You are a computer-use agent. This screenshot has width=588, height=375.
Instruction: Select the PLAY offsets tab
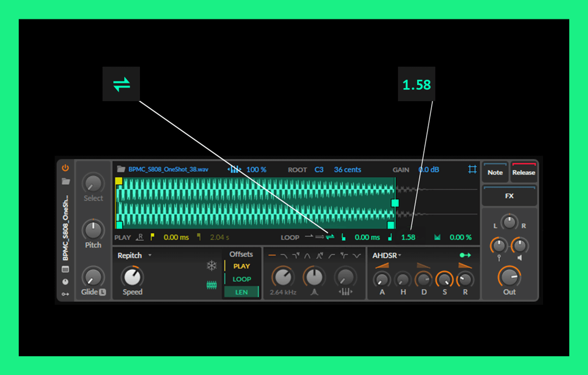coord(242,266)
